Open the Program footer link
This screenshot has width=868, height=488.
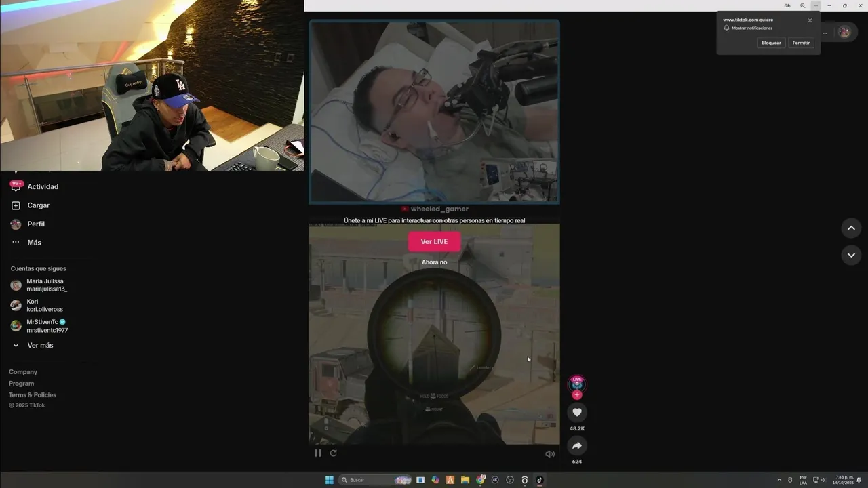(21, 384)
